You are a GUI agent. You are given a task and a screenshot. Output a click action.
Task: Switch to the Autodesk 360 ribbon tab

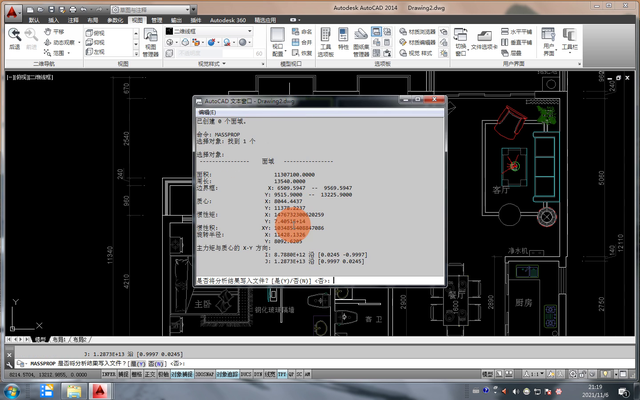pos(228,20)
